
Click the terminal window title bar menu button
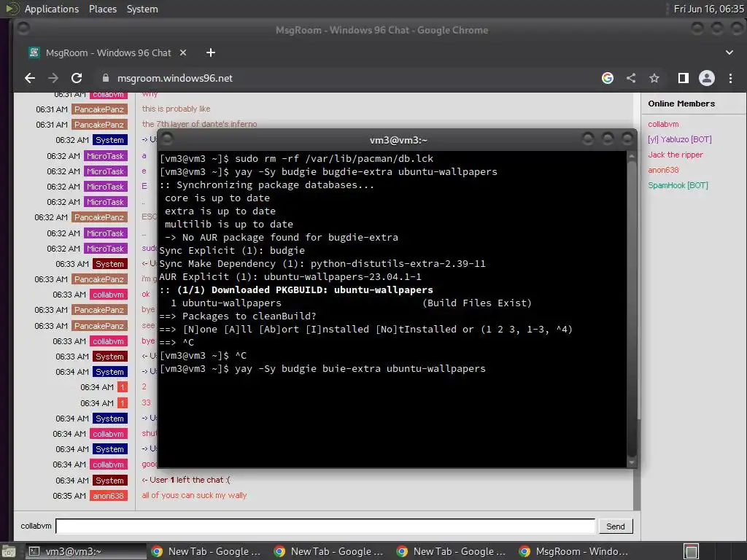167,139
